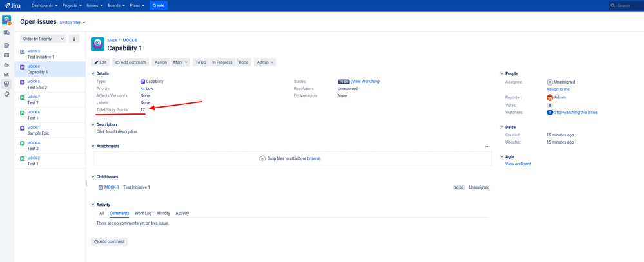Reverse sort order with the arrow button
Image resolution: width=644 pixels, height=262 pixels.
click(74, 39)
